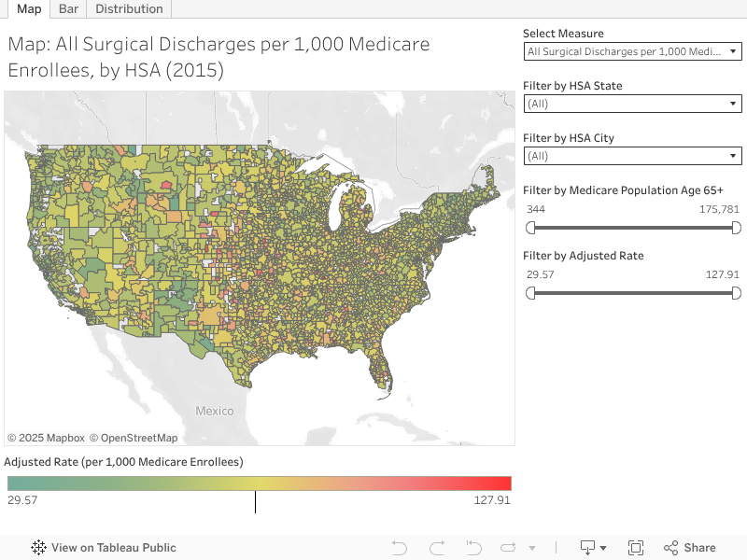Click the Tableau Public logo icon
747x560 pixels.
pyautogui.click(x=39, y=548)
